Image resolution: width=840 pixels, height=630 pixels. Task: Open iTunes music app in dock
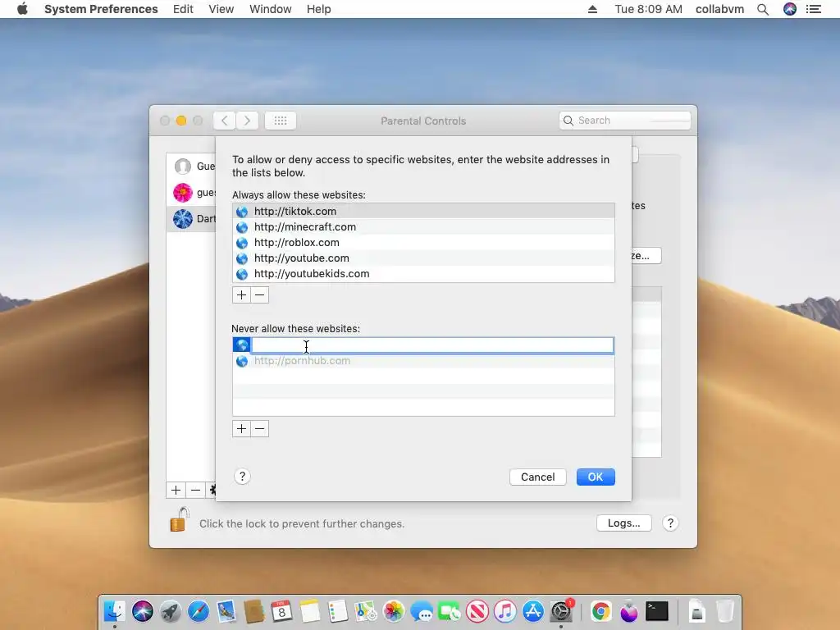(x=505, y=611)
